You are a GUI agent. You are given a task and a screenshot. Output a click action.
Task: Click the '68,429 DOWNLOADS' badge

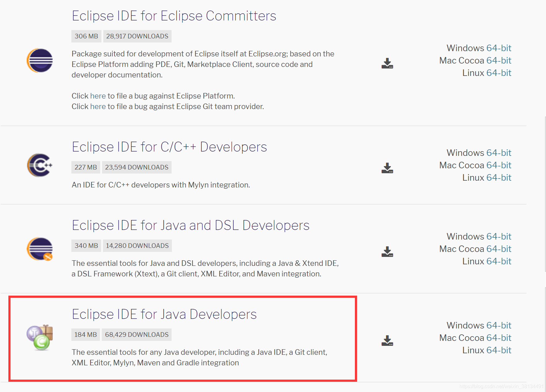136,335
